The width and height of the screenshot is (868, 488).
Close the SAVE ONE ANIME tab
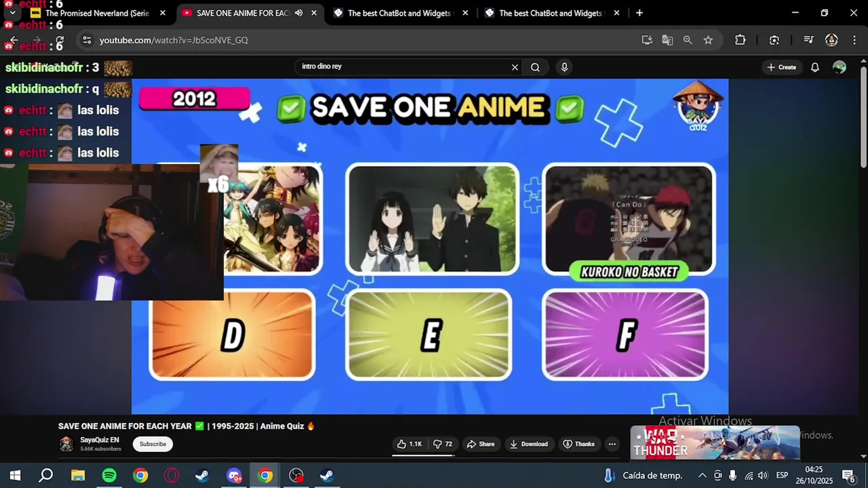point(315,13)
